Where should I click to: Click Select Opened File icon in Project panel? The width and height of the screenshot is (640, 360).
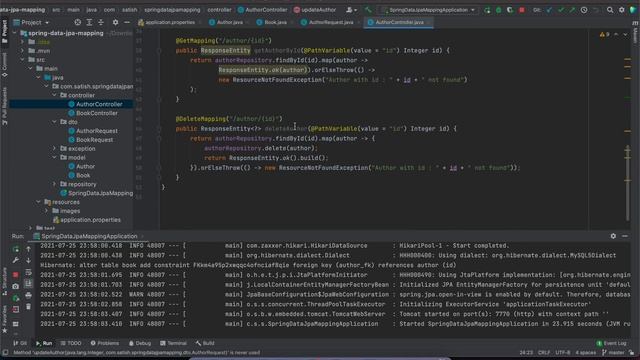pos(78,22)
